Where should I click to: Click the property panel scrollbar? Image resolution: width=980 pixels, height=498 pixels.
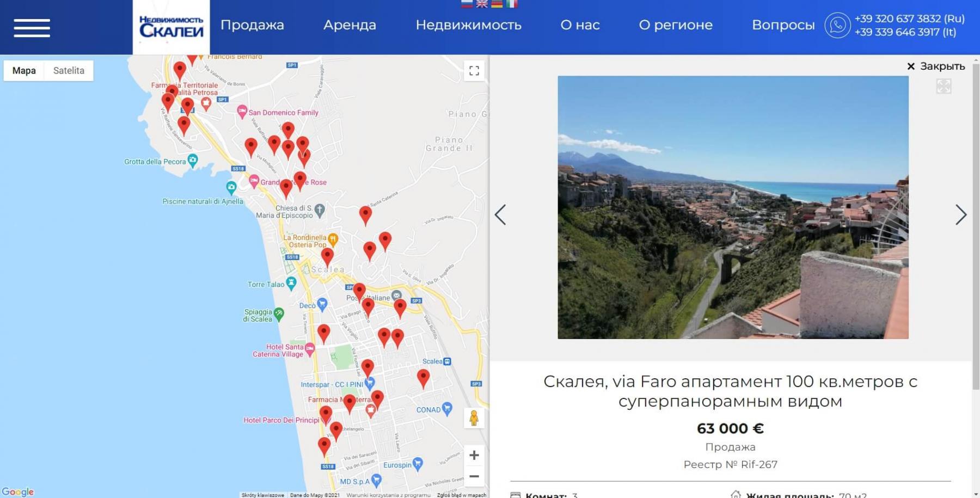pos(976,226)
